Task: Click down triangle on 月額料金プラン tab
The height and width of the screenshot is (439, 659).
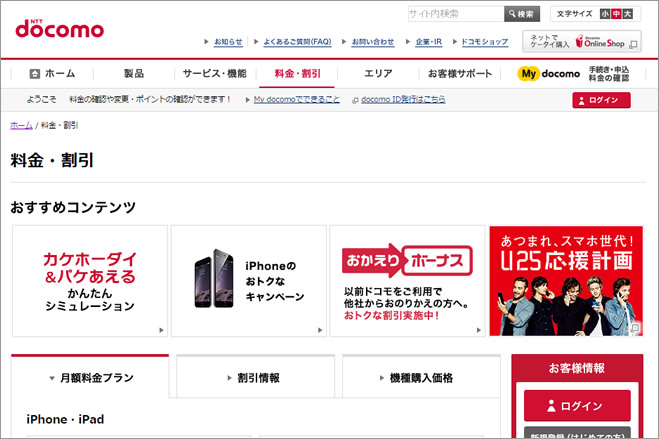Action: click(52, 378)
